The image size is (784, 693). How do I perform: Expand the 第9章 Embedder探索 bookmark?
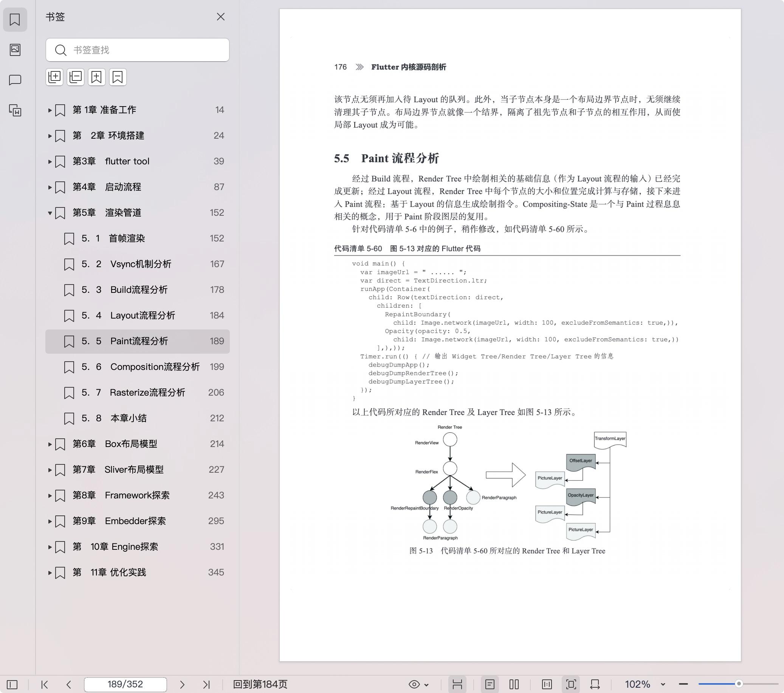(x=50, y=521)
